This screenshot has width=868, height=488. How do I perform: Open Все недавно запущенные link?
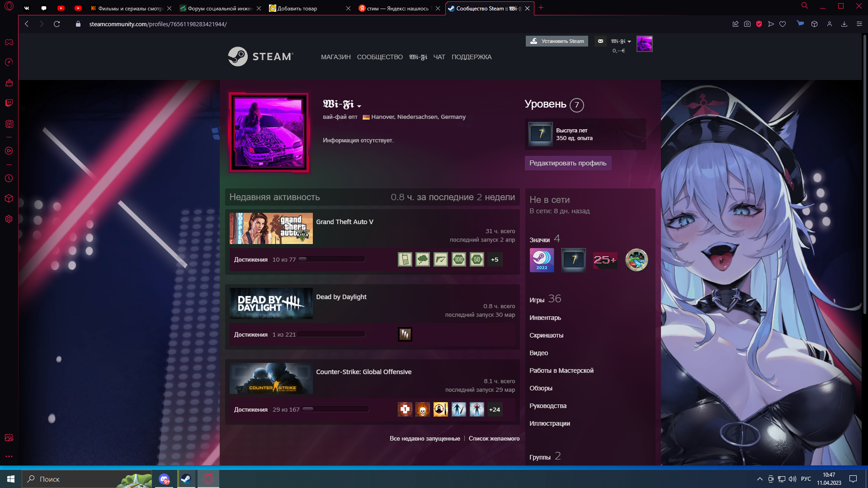425,438
